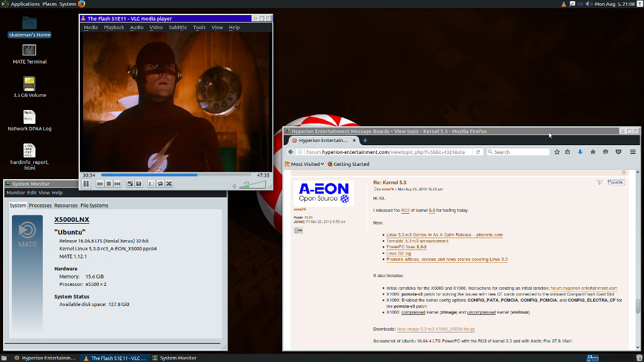Open the VLC View menu
The height and width of the screenshot is (362, 644).
tap(217, 28)
